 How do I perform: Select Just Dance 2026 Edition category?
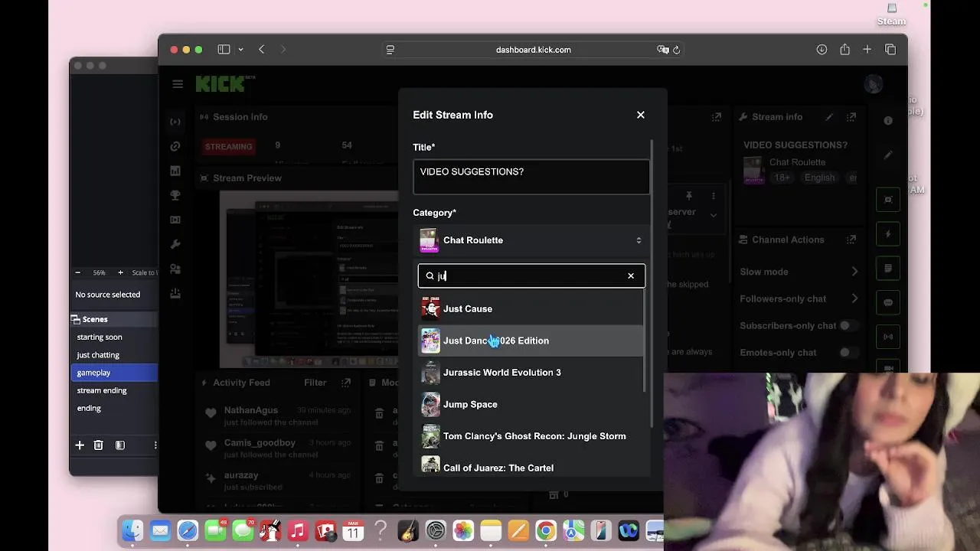[531, 341]
